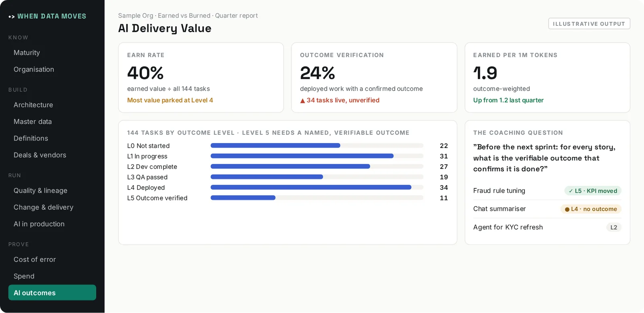The height and width of the screenshot is (313, 644).
Task: Click the L5 · KPI moved badge
Action: click(x=593, y=191)
